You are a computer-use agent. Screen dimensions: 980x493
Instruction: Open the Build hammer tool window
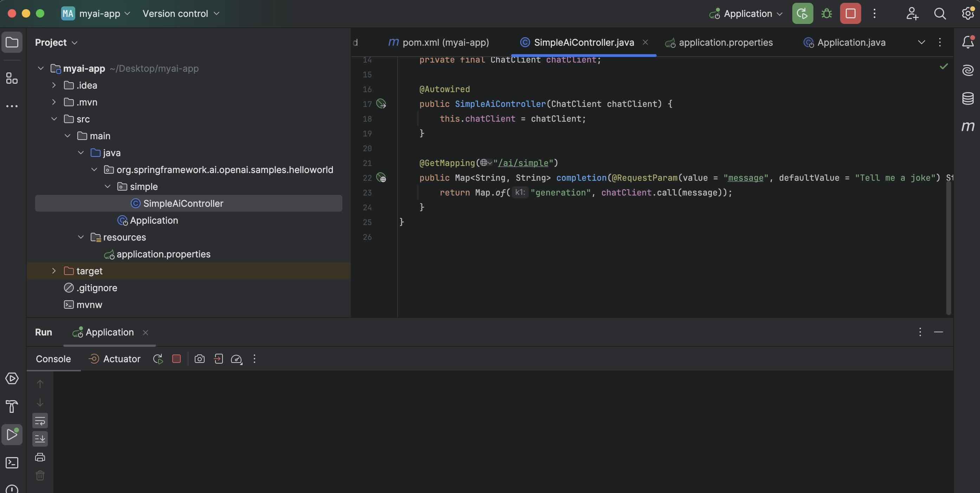[x=12, y=406]
